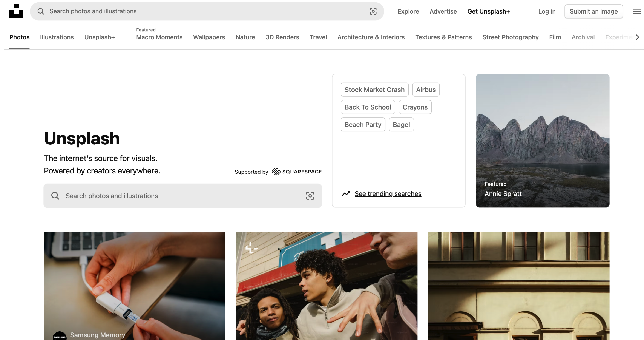Open the Advertise link
This screenshot has height=340, width=644.
click(443, 11)
